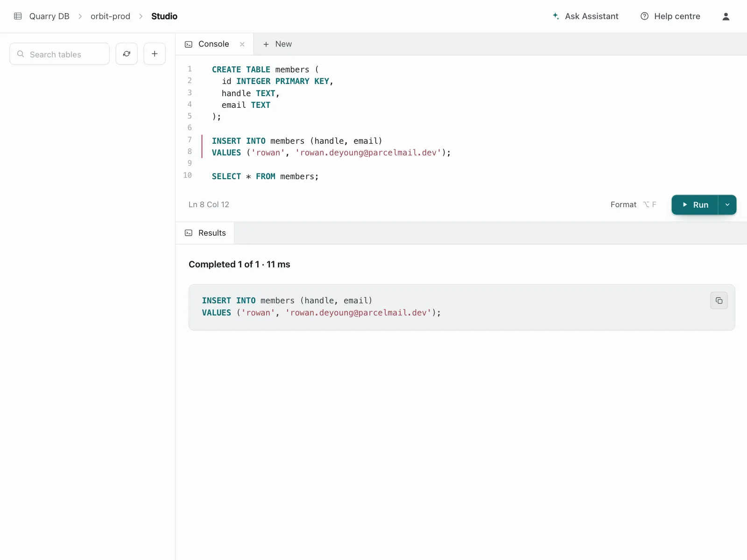Image resolution: width=747 pixels, height=560 pixels.
Task: Open the Help centre link
Action: 670,16
